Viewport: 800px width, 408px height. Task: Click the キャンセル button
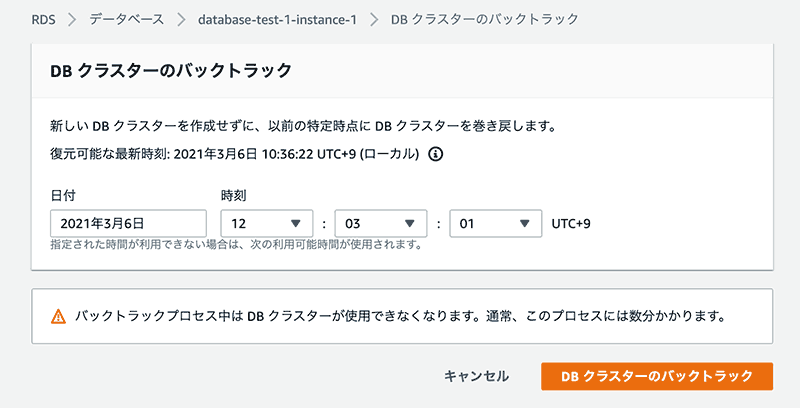click(x=476, y=376)
